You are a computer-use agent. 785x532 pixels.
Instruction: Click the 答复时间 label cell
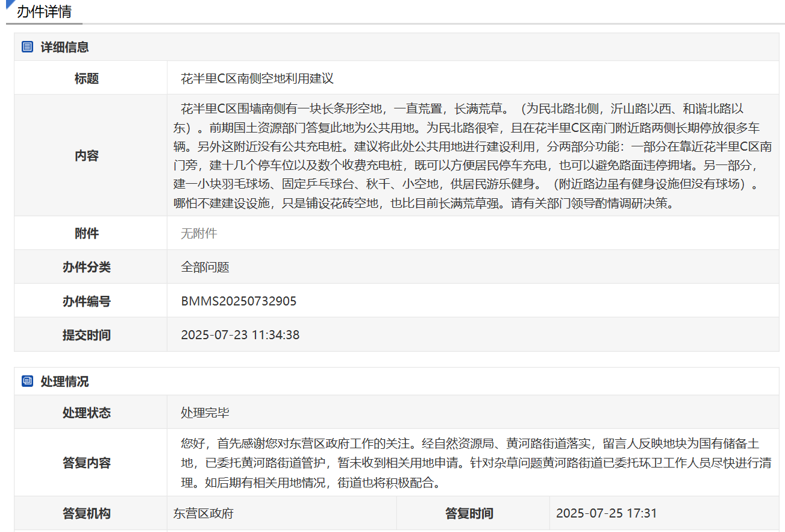coord(469,513)
